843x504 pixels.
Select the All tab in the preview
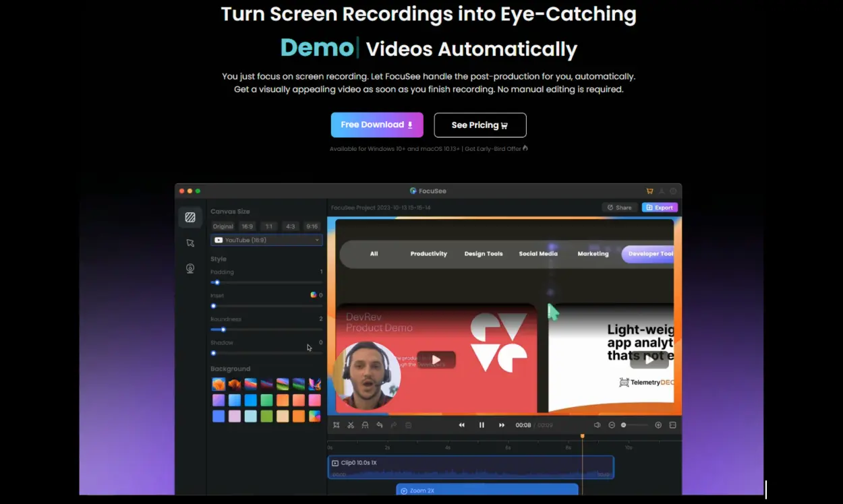coord(374,254)
